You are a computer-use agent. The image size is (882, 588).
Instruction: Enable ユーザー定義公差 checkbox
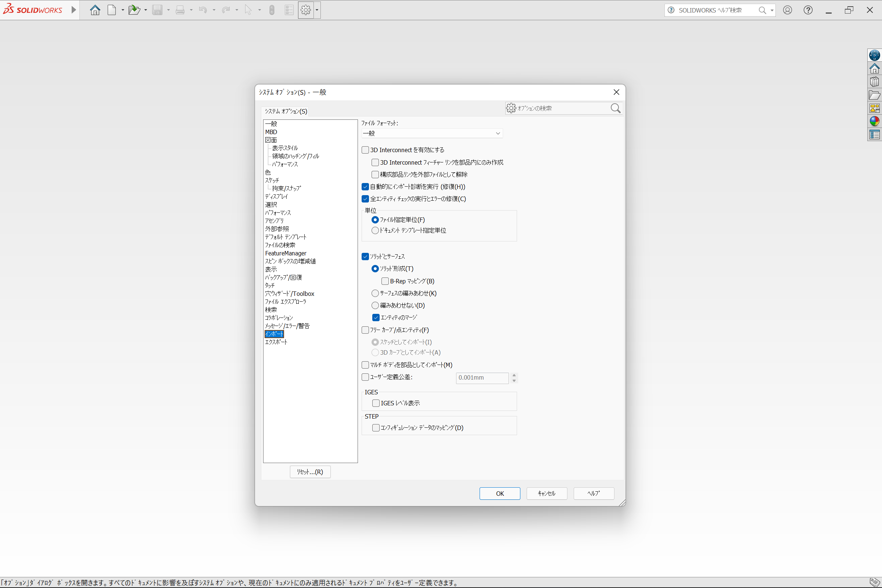point(365,377)
